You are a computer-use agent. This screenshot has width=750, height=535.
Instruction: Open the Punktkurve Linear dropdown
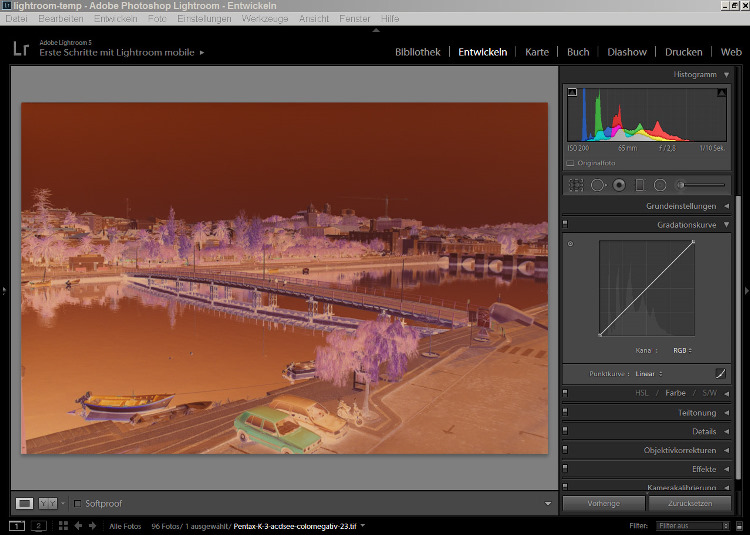(x=650, y=374)
